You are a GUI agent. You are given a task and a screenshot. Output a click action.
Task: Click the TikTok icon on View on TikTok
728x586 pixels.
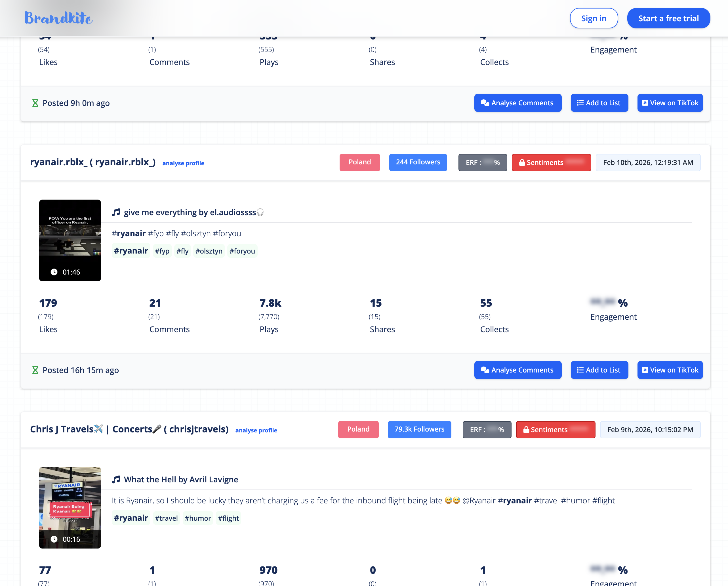click(x=645, y=370)
